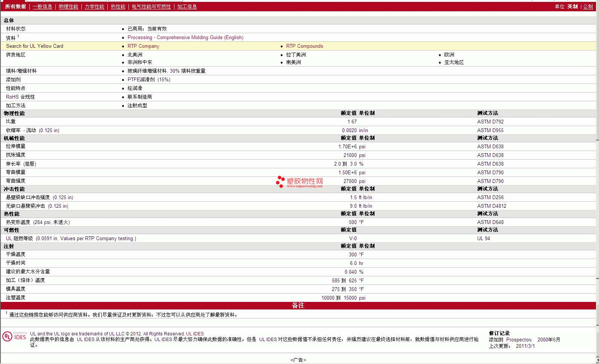Click 无缺口悬臂梁冲击 value 9.0
This screenshot has height=364, width=599.
click(353, 206)
